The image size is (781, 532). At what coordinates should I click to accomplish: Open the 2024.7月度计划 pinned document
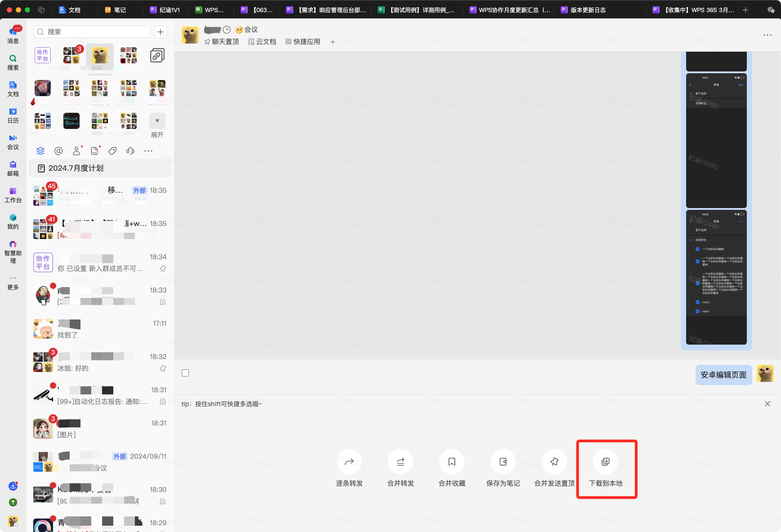(76, 168)
